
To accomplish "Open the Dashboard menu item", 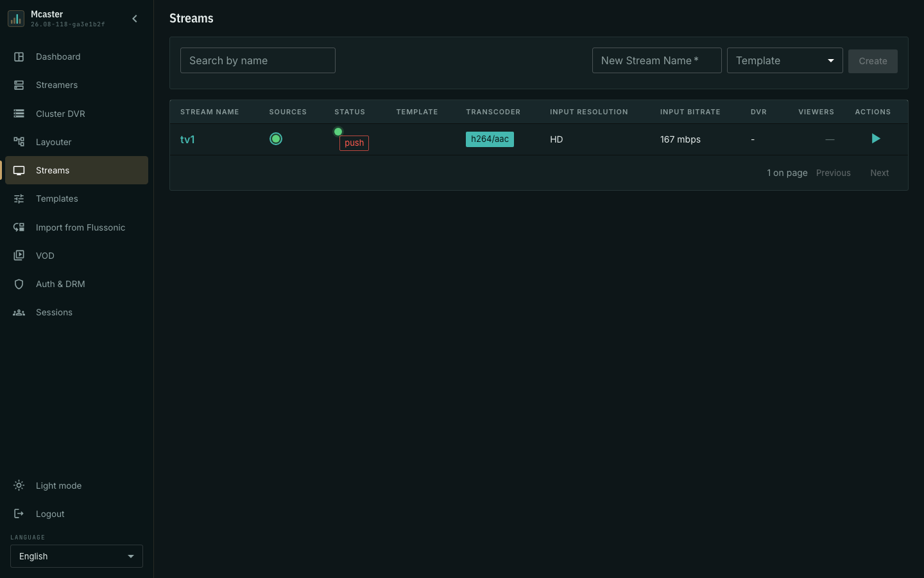I will [x=76, y=57].
